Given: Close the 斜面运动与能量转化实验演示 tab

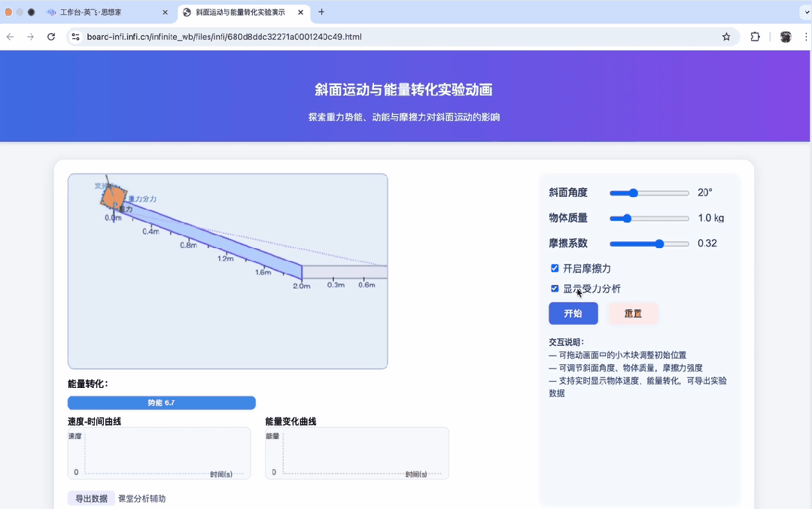Looking at the screenshot, I should coord(300,13).
